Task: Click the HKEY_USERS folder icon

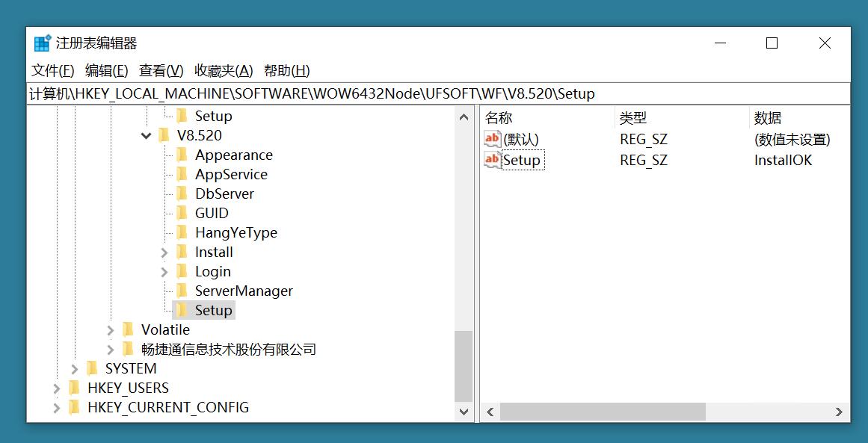Action: pyautogui.click(x=74, y=388)
